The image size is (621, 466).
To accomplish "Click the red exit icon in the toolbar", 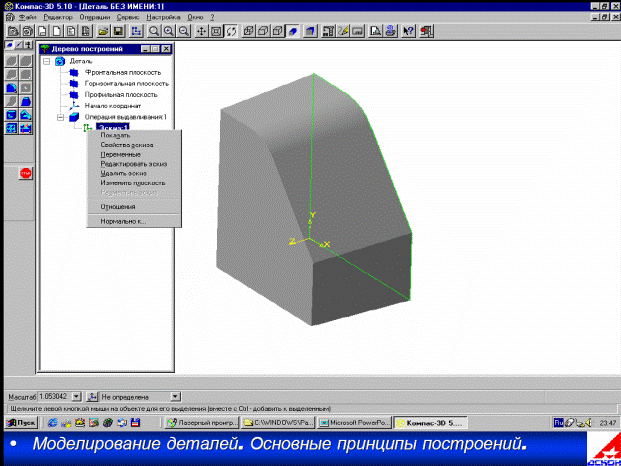I will tap(427, 31).
